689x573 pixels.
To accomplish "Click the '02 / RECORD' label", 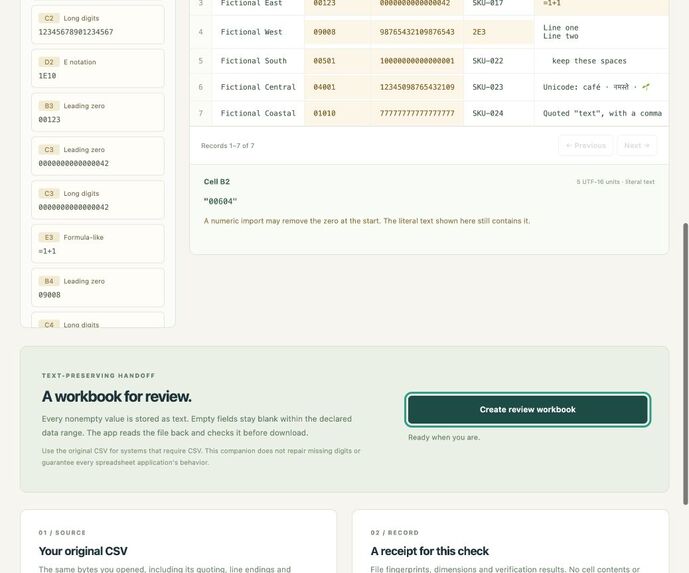I will tap(395, 533).
